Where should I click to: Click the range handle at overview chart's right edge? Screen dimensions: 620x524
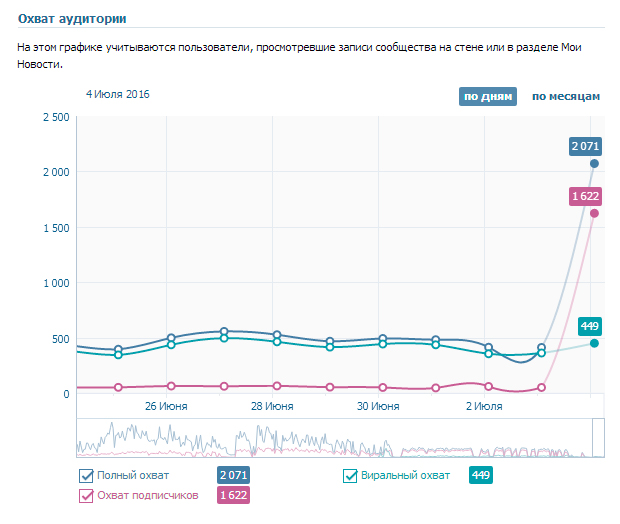click(598, 437)
